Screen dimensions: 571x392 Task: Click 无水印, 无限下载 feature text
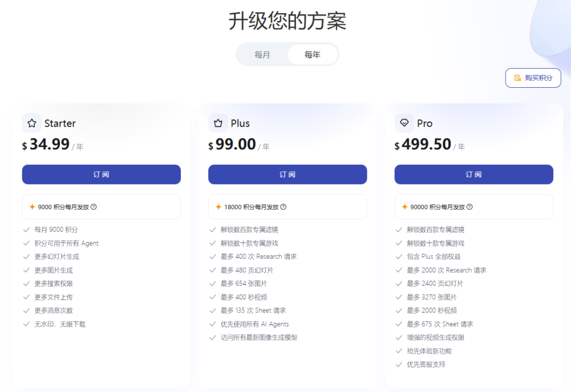(x=60, y=324)
